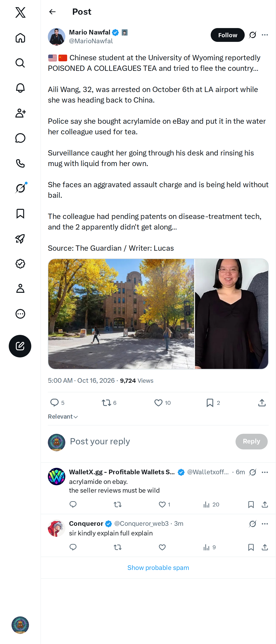Open Profile in the sidebar menu
276x644 pixels.
tap(20, 288)
